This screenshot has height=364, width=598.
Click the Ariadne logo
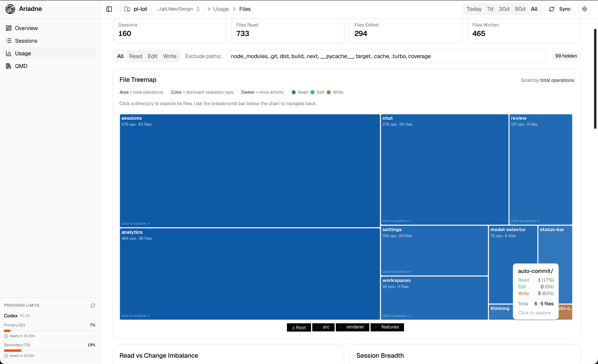point(10,9)
